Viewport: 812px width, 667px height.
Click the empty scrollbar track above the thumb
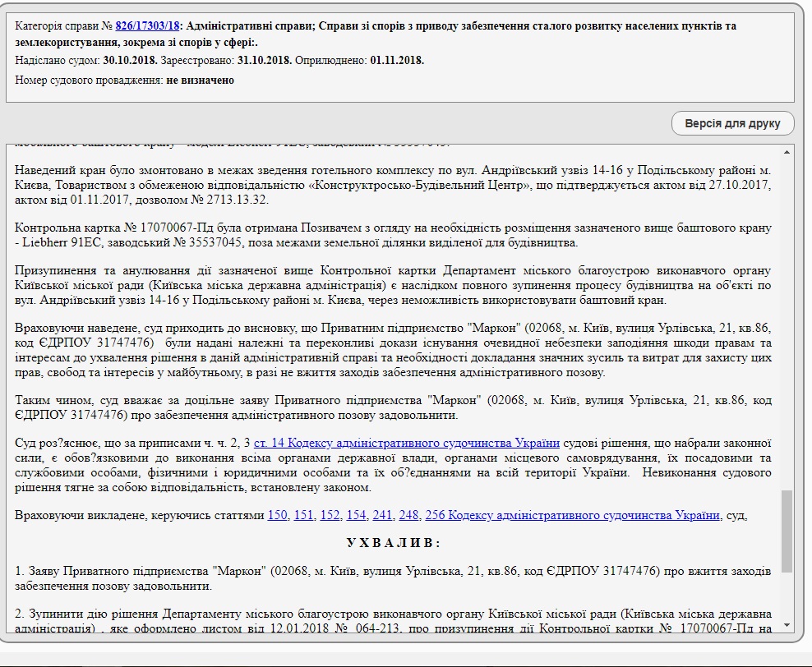click(787, 329)
